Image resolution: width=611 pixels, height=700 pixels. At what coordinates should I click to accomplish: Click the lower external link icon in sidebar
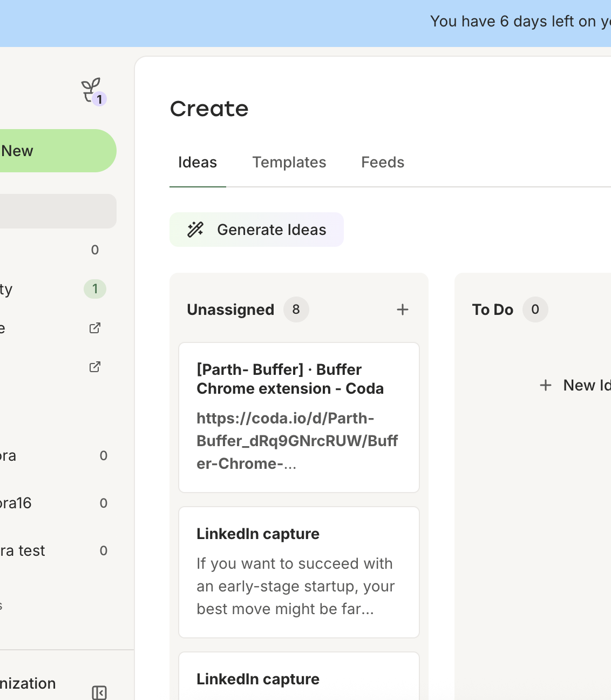click(x=95, y=367)
